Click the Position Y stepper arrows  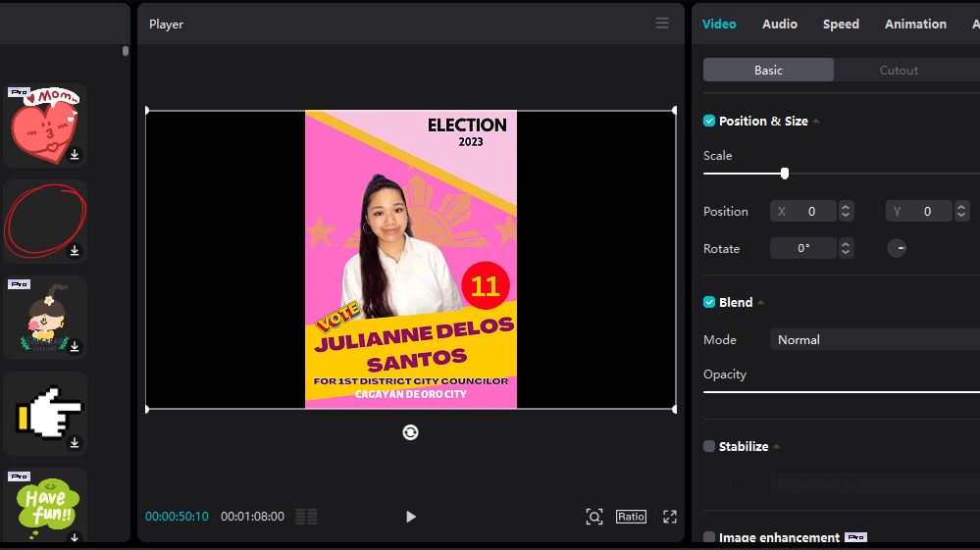[961, 212]
